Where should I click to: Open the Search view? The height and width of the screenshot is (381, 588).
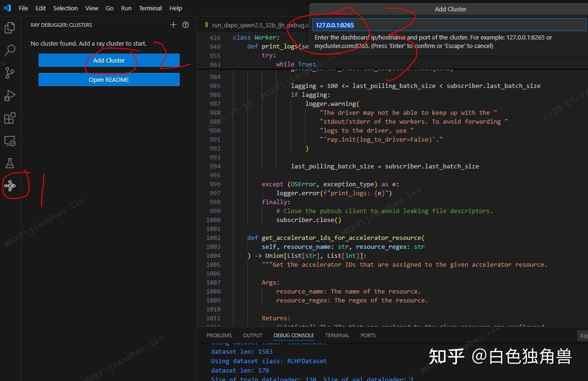click(x=10, y=50)
